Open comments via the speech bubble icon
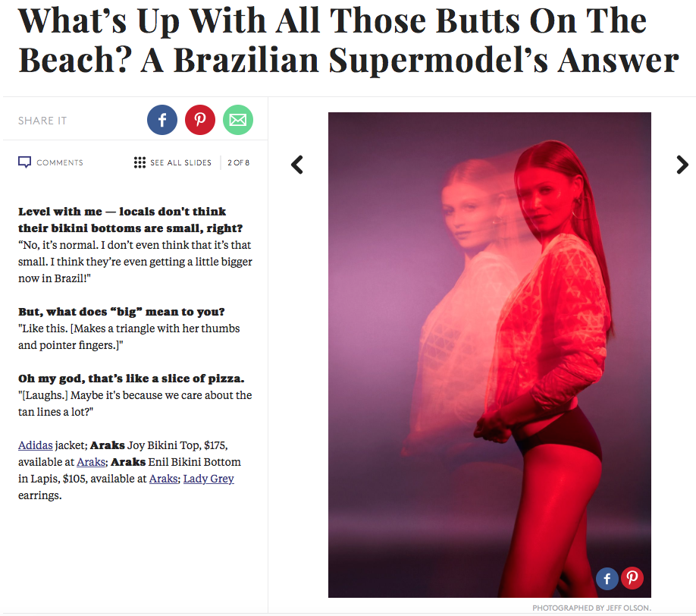The height and width of the screenshot is (616, 696). (x=24, y=162)
